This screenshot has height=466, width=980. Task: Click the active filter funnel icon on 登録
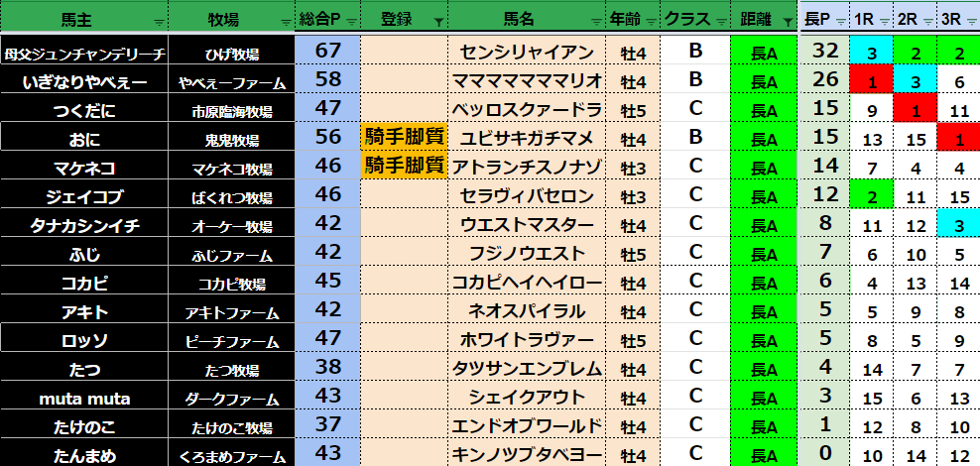439,21
